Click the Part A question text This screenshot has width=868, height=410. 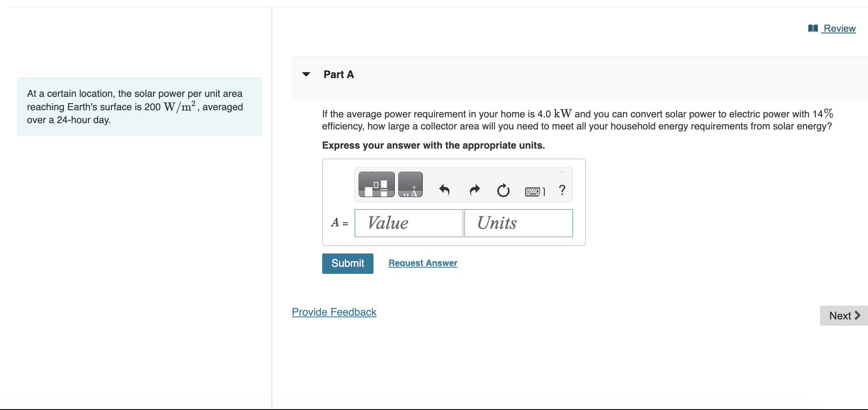[x=577, y=120]
